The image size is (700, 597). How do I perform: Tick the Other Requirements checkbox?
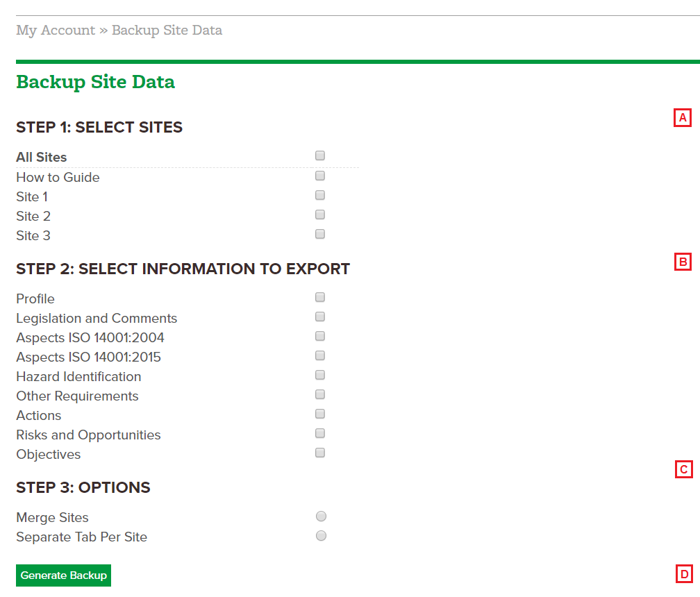[320, 394]
